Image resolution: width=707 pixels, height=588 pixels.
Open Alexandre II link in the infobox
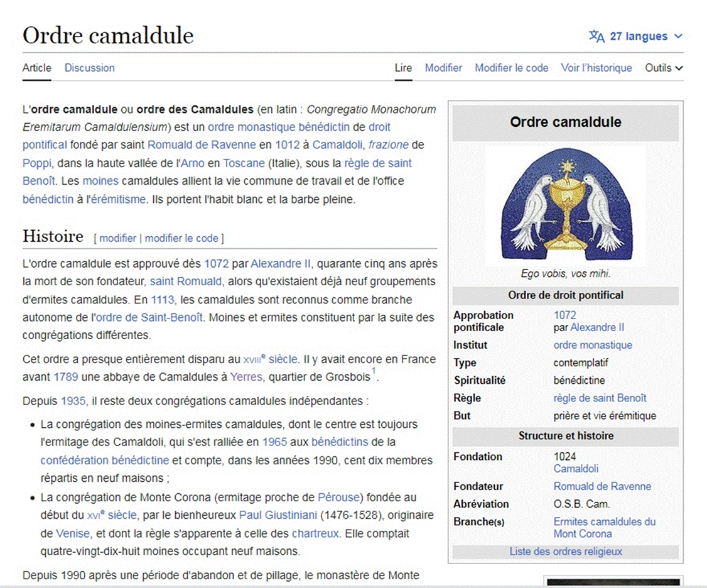point(597,327)
